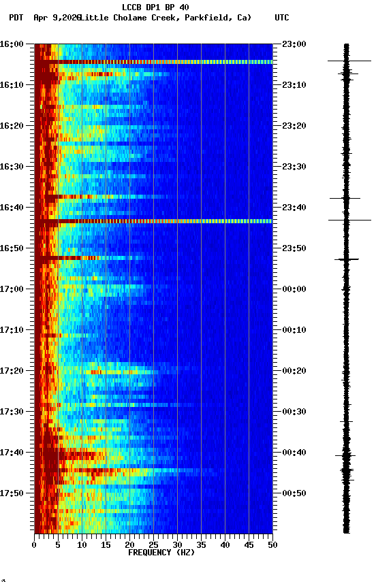The height and width of the screenshot is (588, 376).
Task: Click the 23:00 UTC time label
Action: point(294,44)
